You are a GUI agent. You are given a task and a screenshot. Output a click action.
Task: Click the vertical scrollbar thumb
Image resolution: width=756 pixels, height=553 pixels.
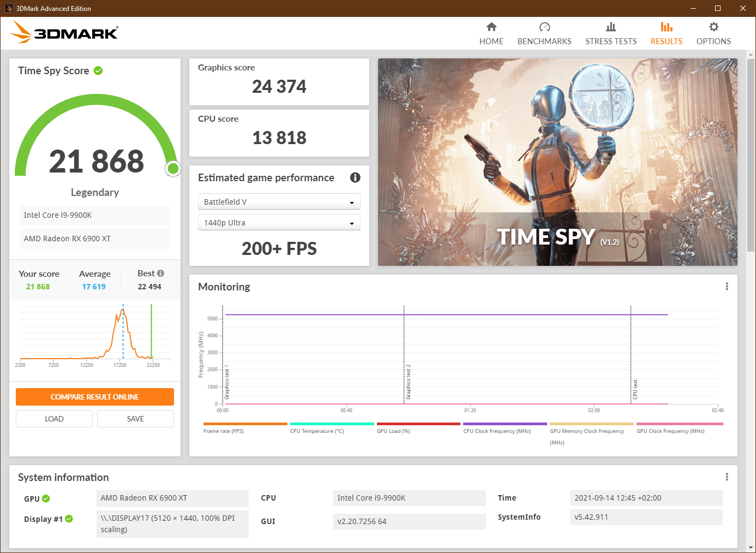[751, 156]
